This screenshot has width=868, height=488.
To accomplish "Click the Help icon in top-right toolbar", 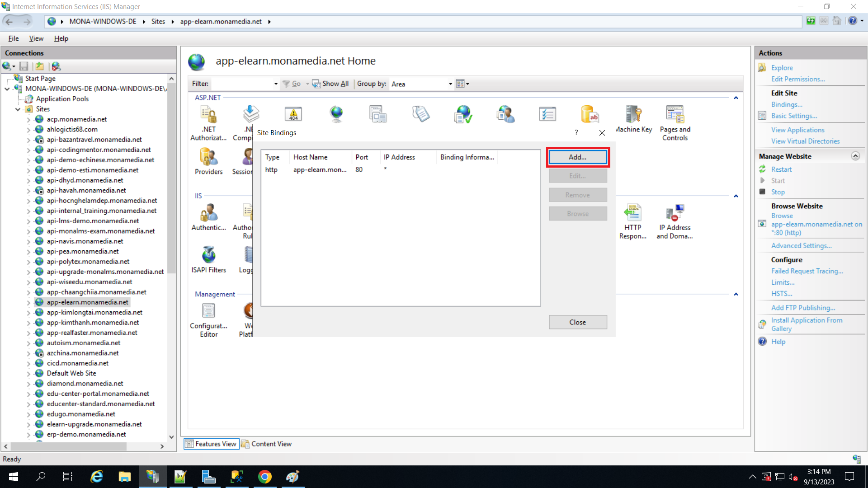I will pyautogui.click(x=853, y=21).
